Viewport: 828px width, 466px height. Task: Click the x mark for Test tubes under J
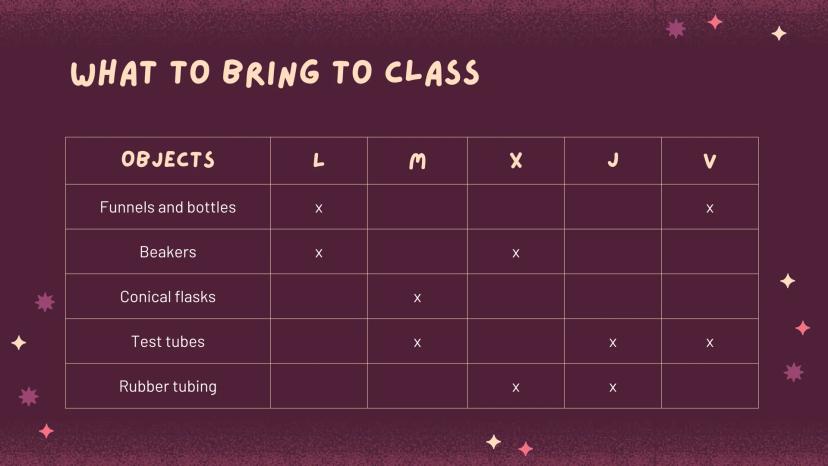(613, 343)
